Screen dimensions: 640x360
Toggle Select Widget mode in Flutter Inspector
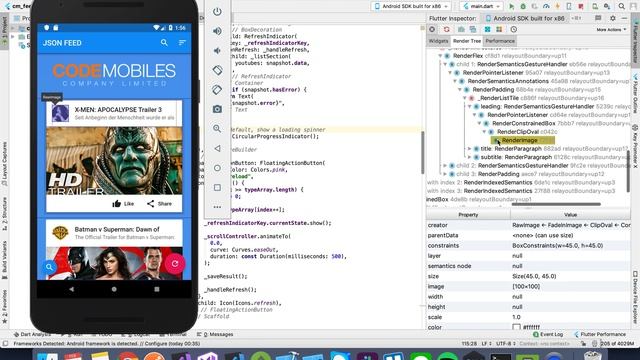click(x=432, y=29)
